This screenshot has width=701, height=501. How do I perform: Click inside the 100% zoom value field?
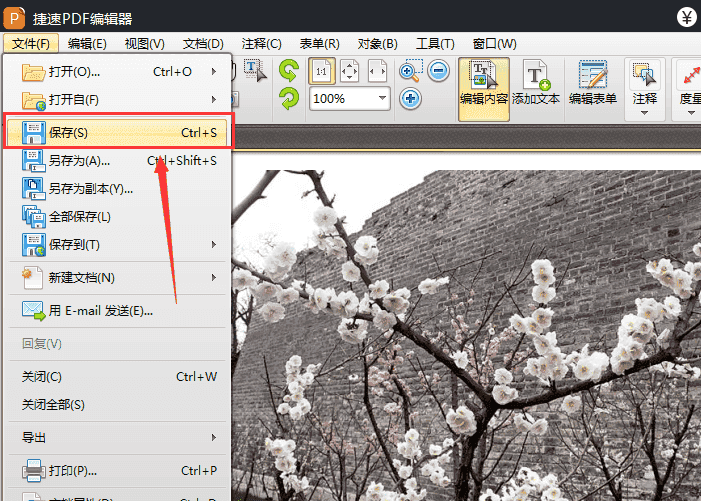coord(342,98)
